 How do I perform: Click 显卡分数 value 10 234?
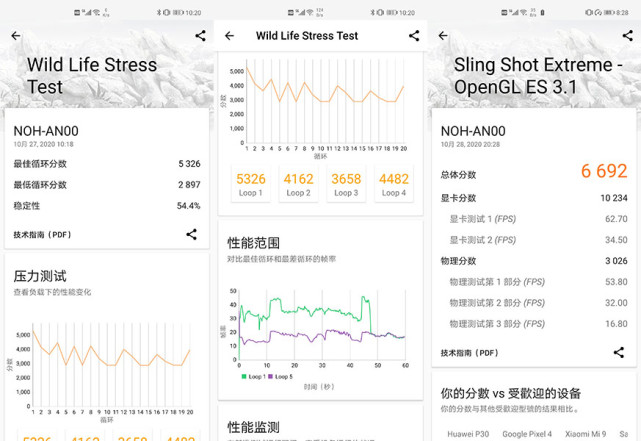tap(614, 198)
